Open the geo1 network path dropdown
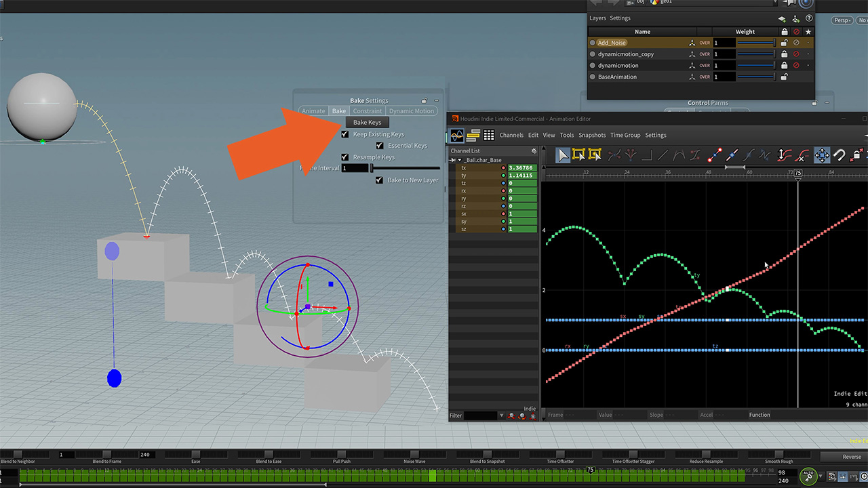Image resolution: width=868 pixels, height=488 pixels. click(774, 3)
